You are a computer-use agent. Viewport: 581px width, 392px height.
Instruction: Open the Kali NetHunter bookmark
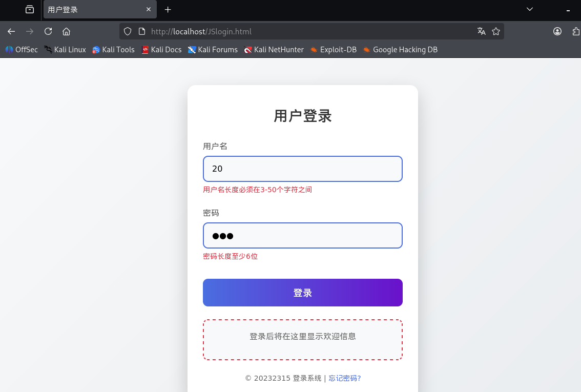tap(274, 50)
